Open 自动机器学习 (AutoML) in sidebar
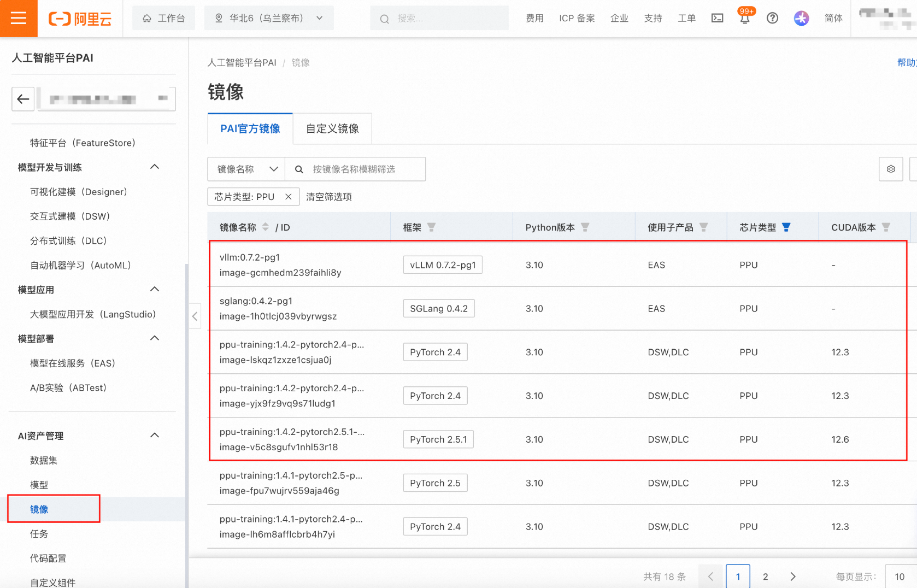Viewport: 917px width, 588px height. point(81,265)
